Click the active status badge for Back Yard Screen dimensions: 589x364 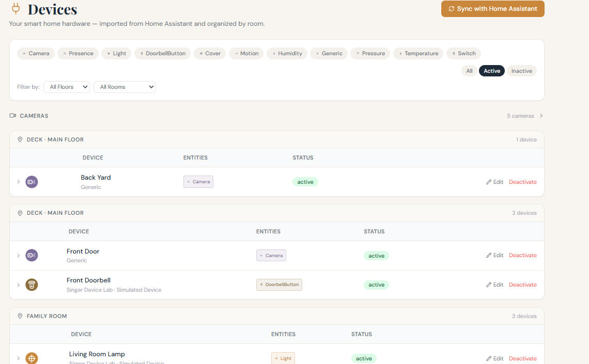[x=305, y=182]
